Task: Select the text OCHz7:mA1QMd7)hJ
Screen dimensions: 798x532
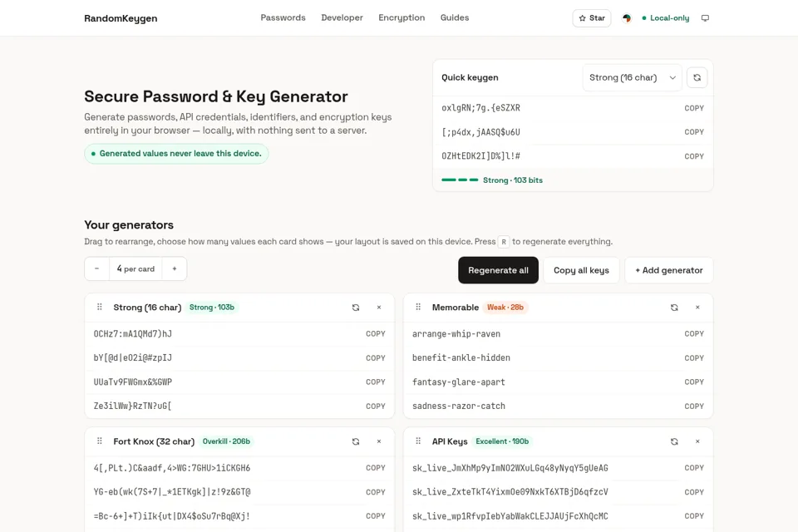Action: coord(132,334)
